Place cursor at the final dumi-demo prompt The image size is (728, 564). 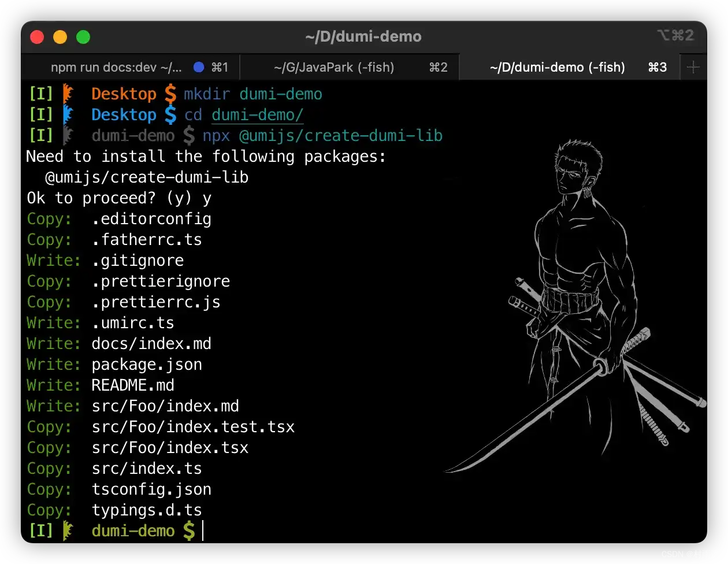pyautogui.click(x=203, y=531)
